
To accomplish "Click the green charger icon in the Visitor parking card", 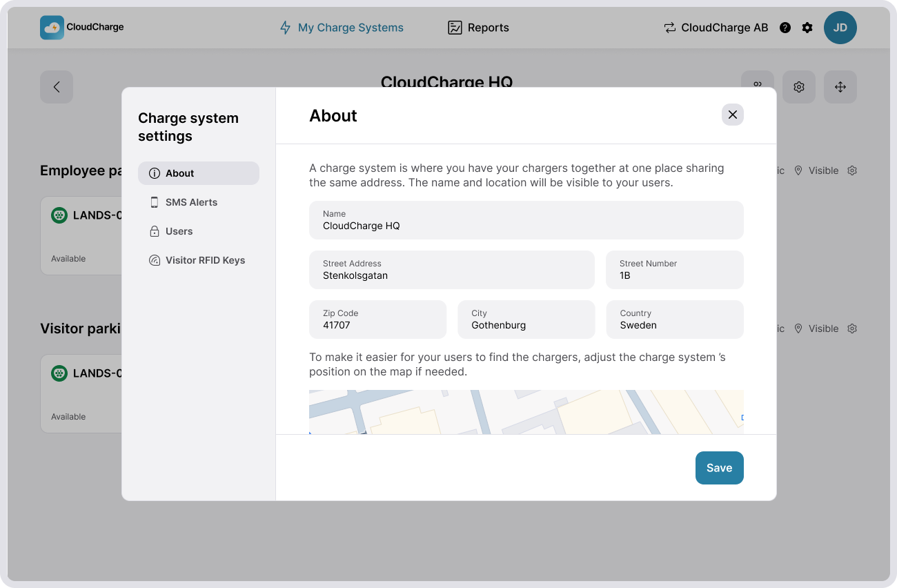I will (x=59, y=373).
